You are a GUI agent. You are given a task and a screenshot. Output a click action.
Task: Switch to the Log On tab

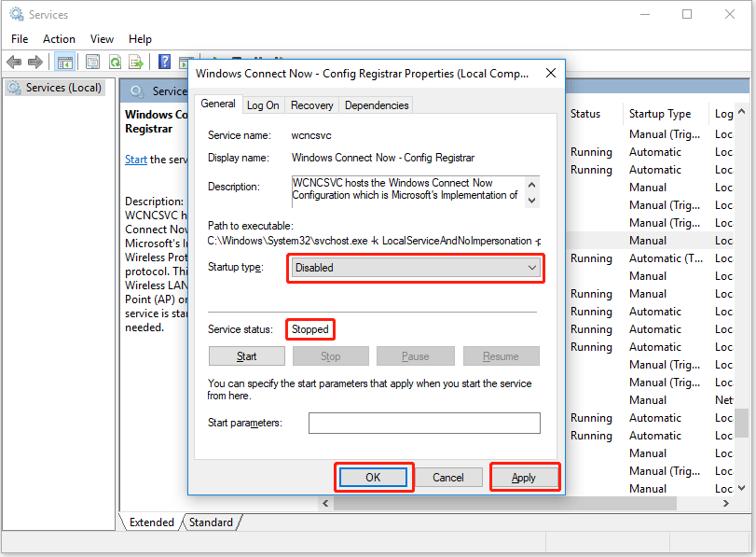click(263, 105)
